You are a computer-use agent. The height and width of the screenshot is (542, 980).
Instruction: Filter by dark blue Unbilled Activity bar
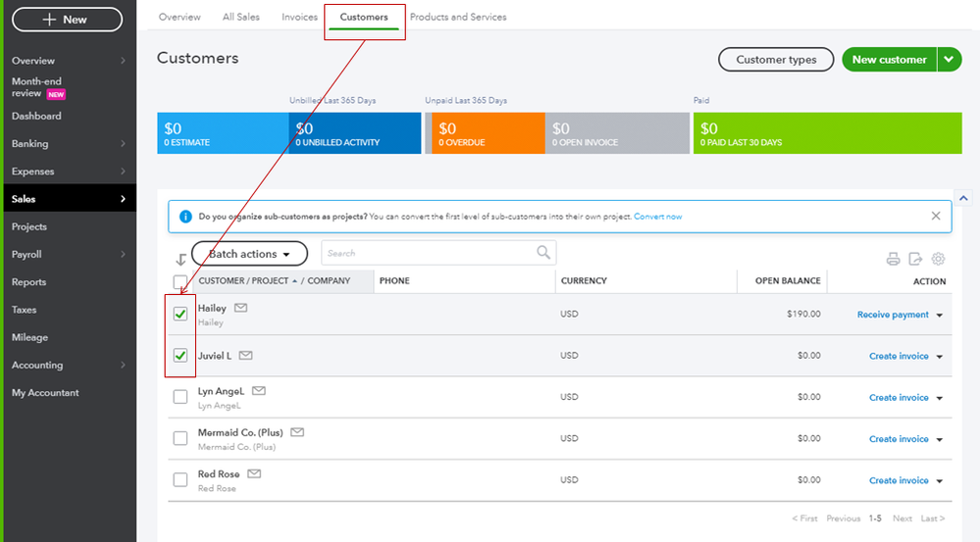(x=355, y=133)
